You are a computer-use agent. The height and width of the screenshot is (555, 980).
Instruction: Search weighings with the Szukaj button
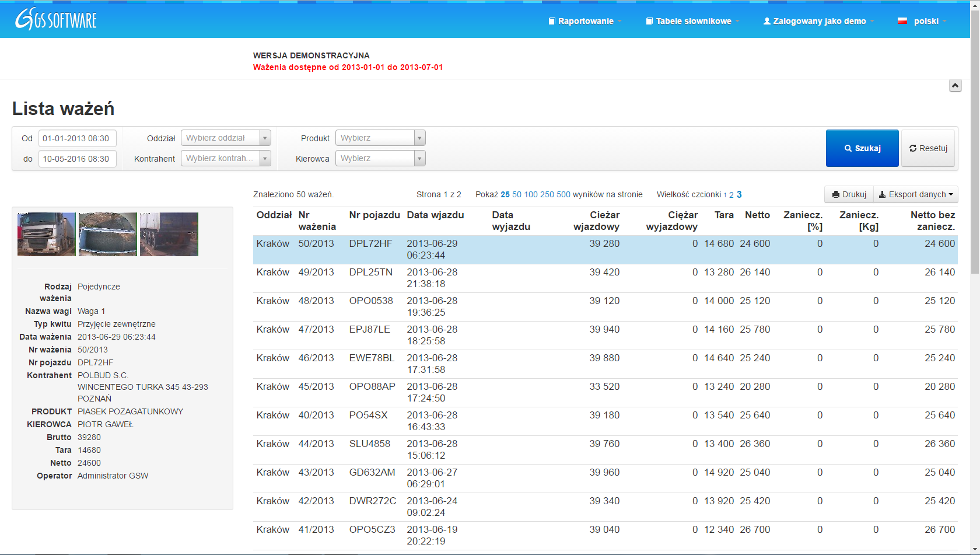coord(862,148)
